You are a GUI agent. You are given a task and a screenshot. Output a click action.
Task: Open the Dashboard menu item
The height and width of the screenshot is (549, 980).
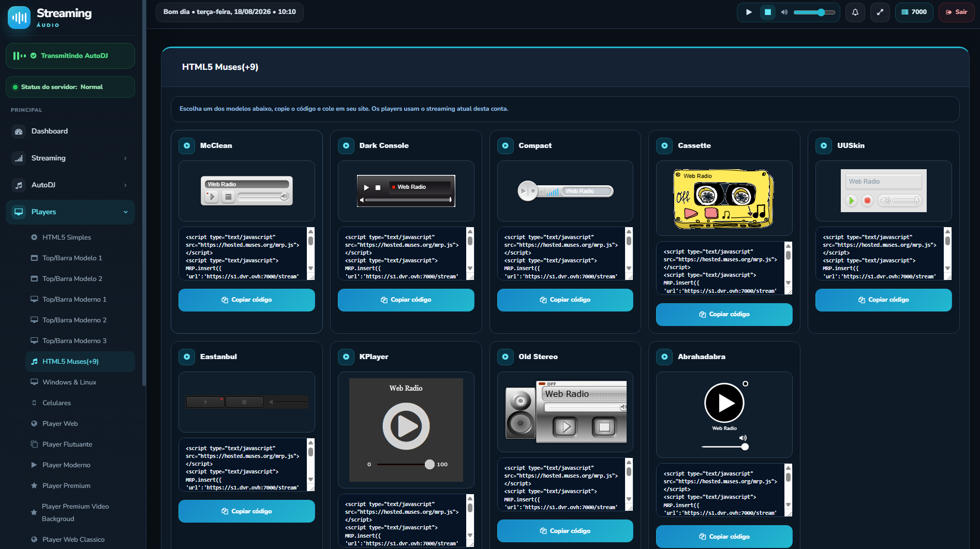click(x=70, y=131)
